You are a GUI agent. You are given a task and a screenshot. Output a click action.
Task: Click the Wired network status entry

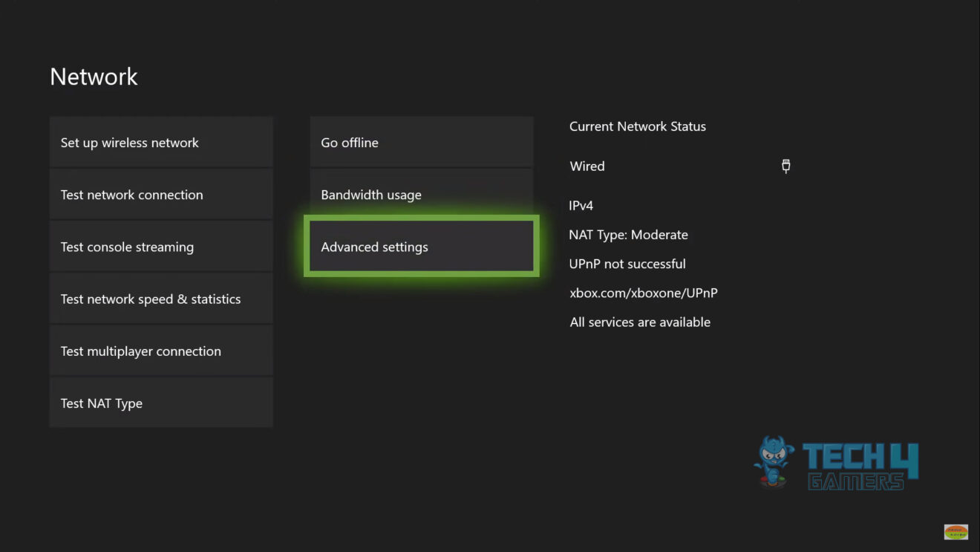tap(587, 166)
